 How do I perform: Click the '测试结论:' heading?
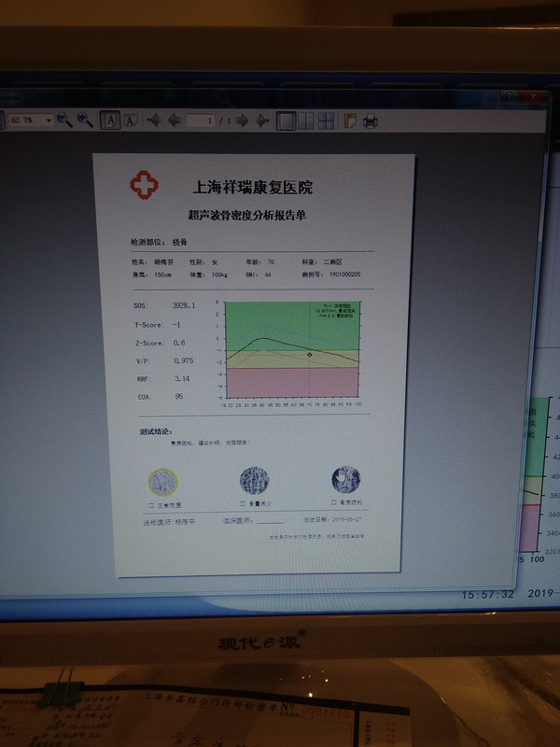tap(156, 431)
